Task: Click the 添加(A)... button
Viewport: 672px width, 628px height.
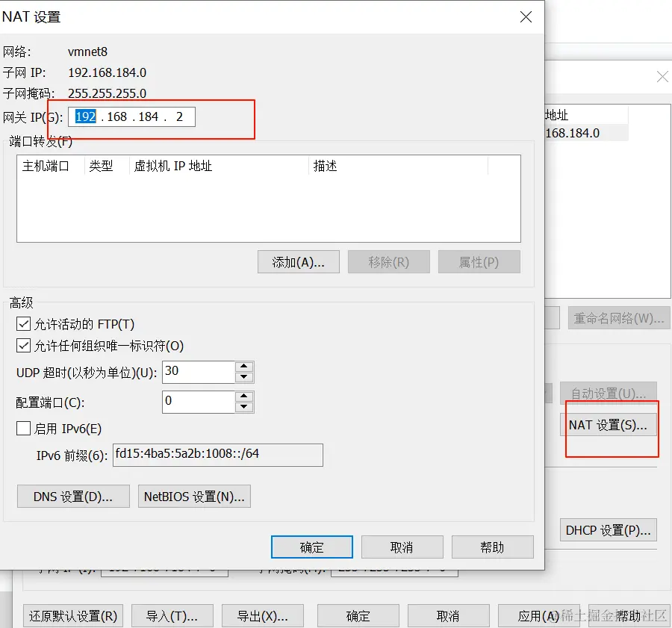Action: tap(298, 262)
